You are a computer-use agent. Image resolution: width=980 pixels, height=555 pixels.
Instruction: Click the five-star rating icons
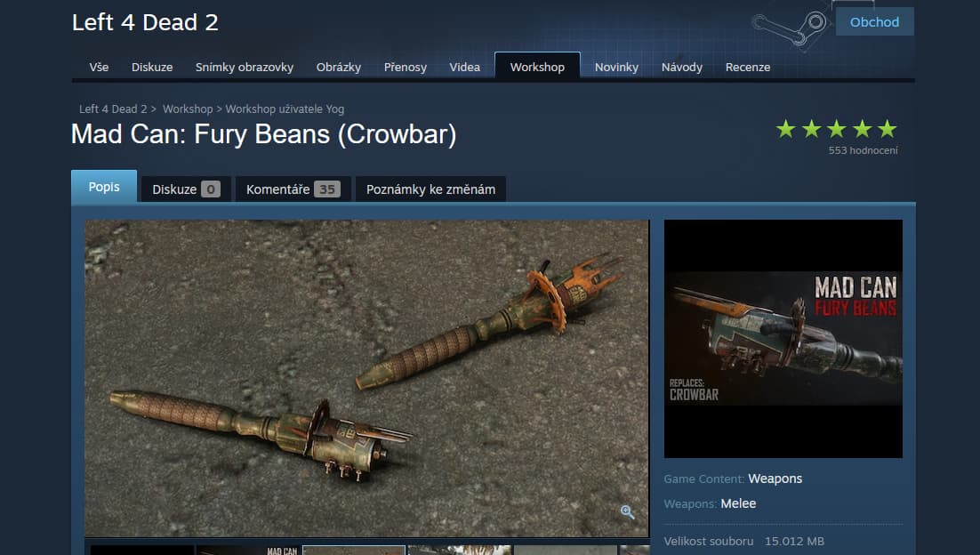836,129
